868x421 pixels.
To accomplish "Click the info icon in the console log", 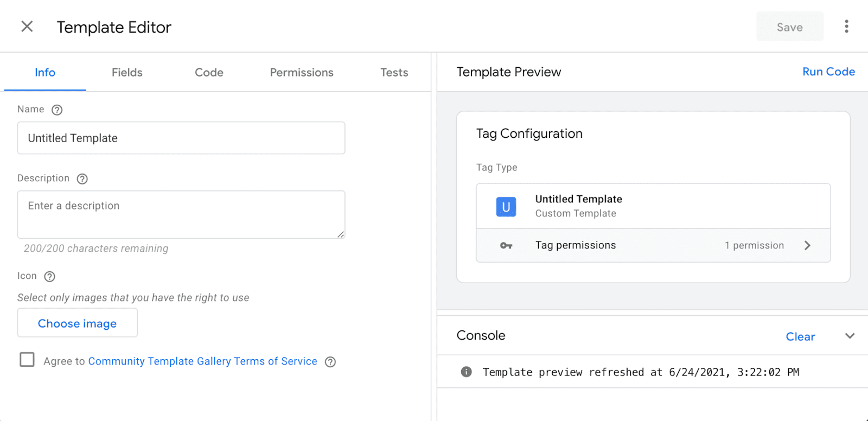I will click(466, 372).
